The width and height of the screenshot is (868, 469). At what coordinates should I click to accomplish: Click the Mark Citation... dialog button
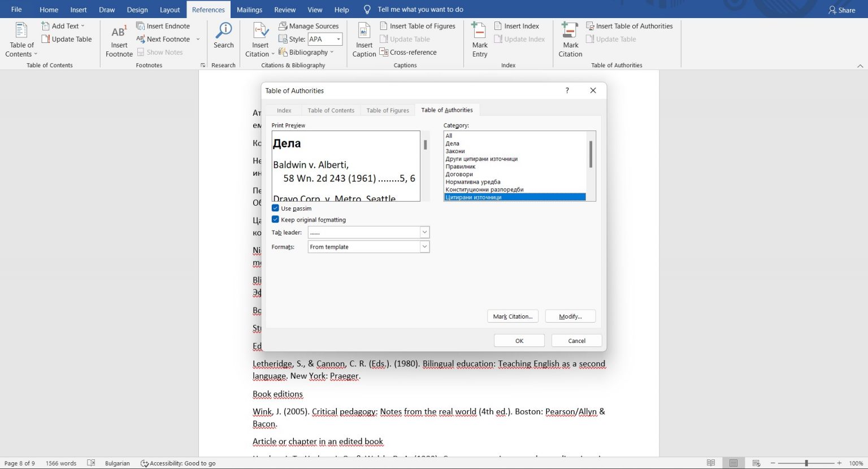point(513,316)
